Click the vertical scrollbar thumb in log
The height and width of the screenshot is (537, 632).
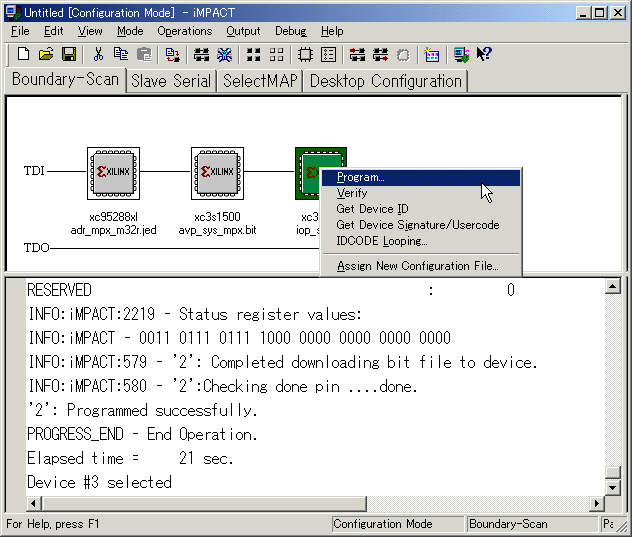(x=613, y=472)
